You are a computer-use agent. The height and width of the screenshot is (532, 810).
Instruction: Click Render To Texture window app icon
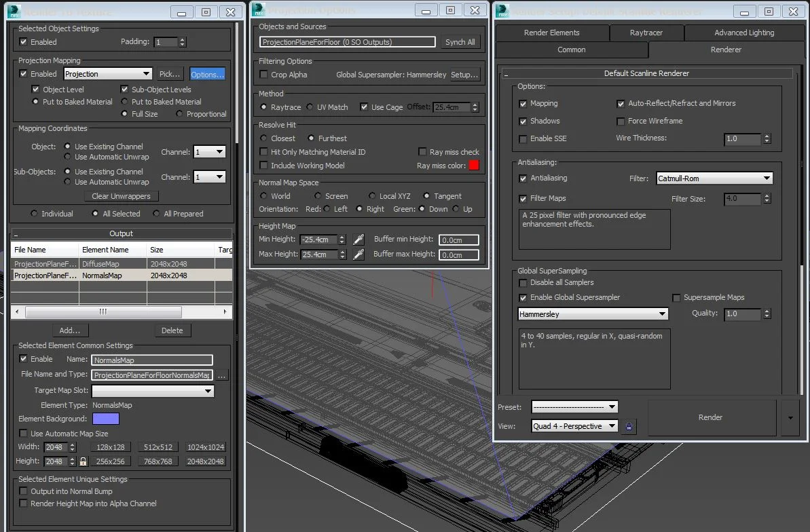tap(14, 11)
